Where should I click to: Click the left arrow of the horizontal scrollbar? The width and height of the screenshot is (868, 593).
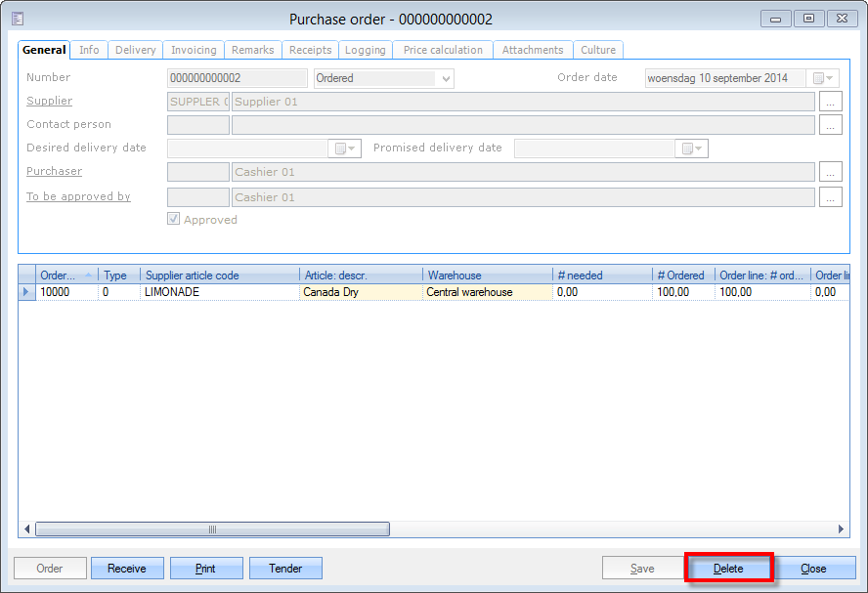click(27, 529)
